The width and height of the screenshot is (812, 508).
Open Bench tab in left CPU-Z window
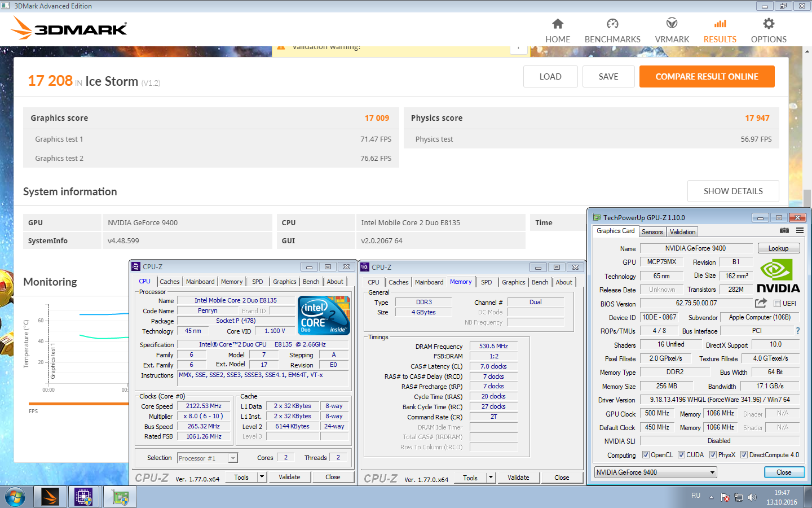click(x=311, y=282)
